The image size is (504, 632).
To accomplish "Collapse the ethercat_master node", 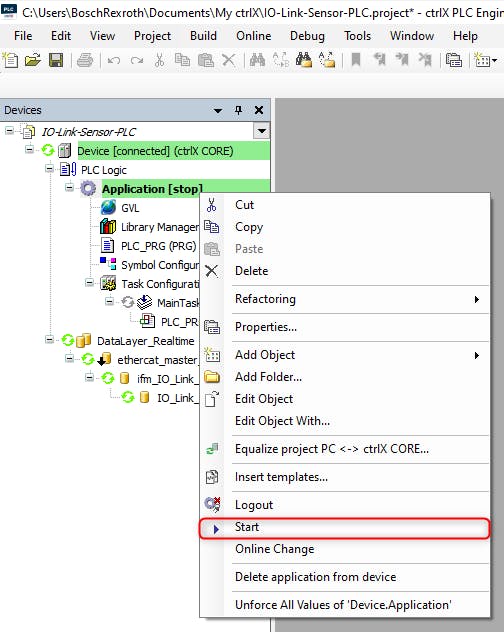I will (x=69, y=359).
